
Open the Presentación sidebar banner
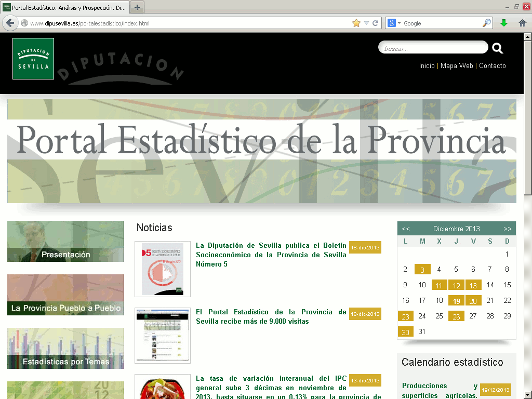pos(65,242)
